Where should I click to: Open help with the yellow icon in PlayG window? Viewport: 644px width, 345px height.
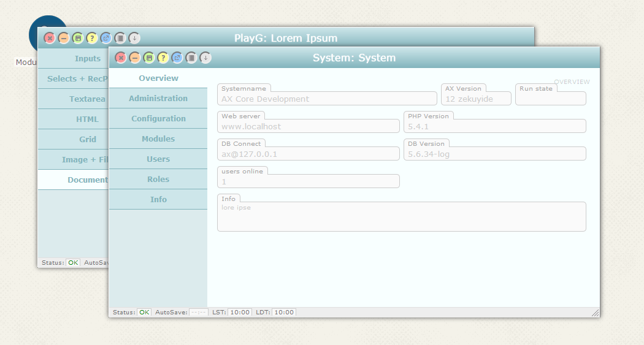(x=92, y=38)
